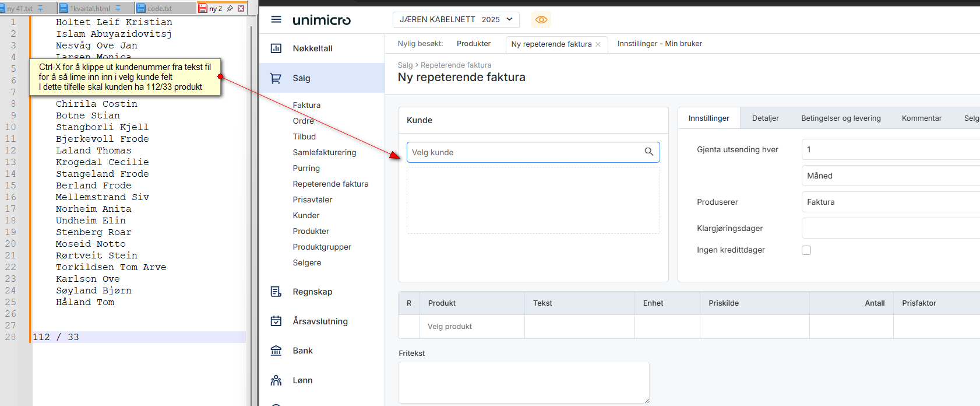The image size is (980, 406).
Task: Click the Årsavslutning calendar icon
Action: click(x=276, y=321)
